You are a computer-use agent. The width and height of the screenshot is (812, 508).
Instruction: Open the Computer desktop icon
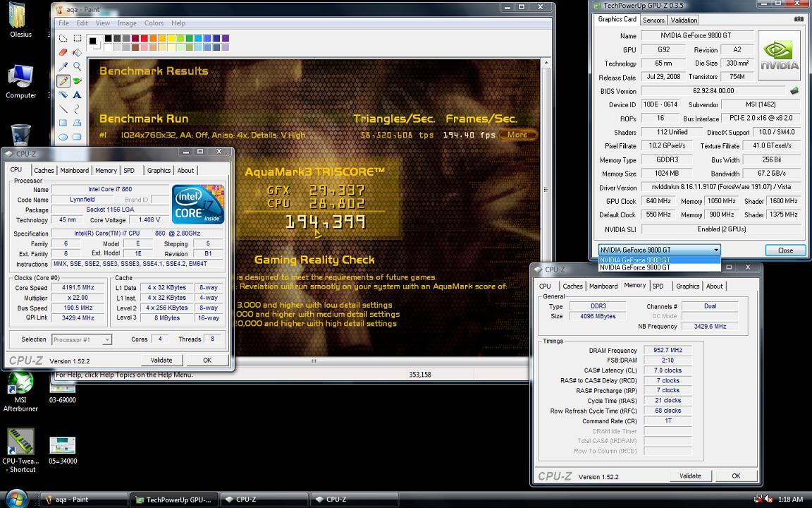click(x=20, y=81)
